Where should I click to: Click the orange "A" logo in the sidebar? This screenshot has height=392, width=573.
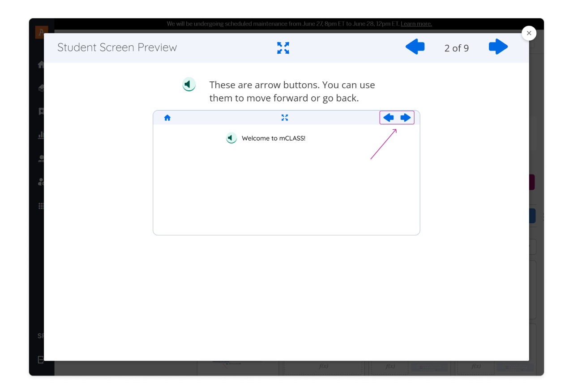coord(40,32)
